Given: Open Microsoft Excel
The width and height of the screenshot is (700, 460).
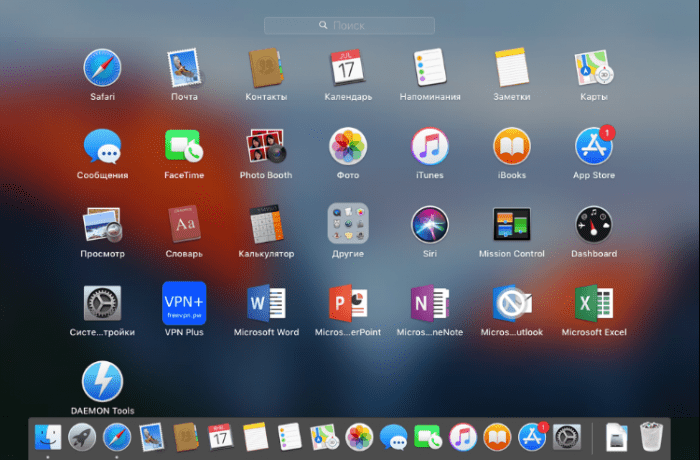Looking at the screenshot, I should point(594,303).
